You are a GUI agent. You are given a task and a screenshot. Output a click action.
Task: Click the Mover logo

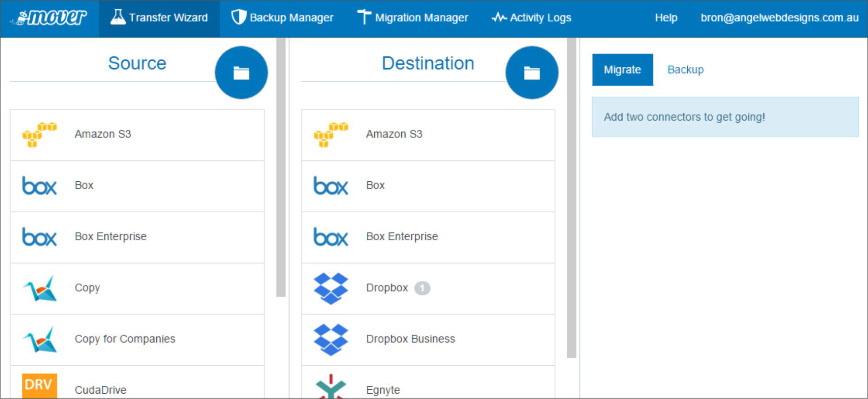(50, 18)
